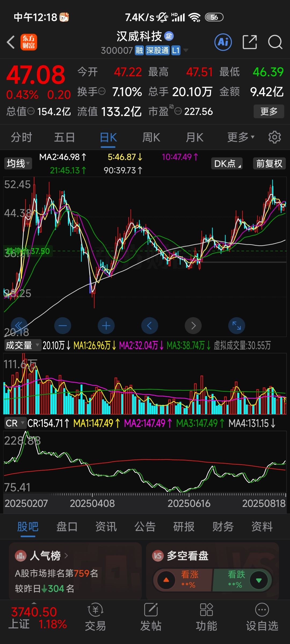290x644 pixels.
Task: Tap the VS 多空看盘 icon
Action: (158, 556)
